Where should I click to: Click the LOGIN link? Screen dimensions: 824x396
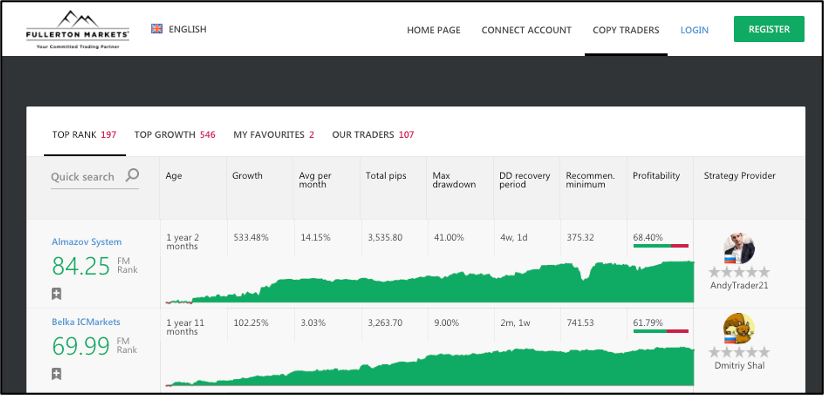click(x=694, y=30)
